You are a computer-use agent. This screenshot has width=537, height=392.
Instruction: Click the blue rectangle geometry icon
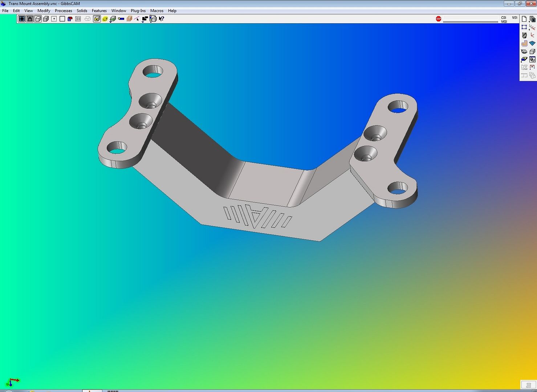pyautogui.click(x=524, y=27)
